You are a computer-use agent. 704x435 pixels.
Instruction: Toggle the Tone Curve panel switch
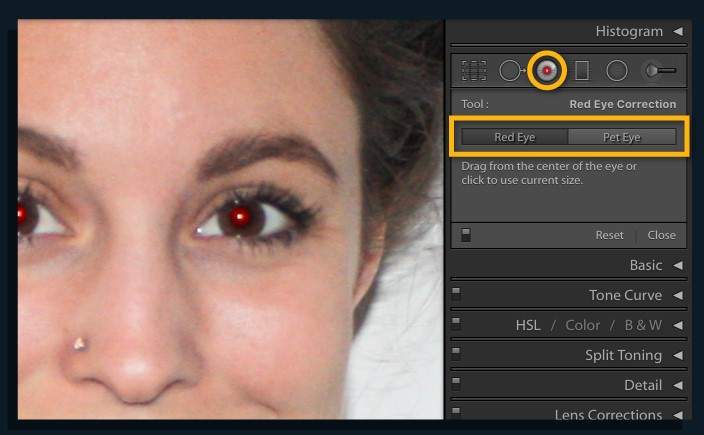[456, 294]
